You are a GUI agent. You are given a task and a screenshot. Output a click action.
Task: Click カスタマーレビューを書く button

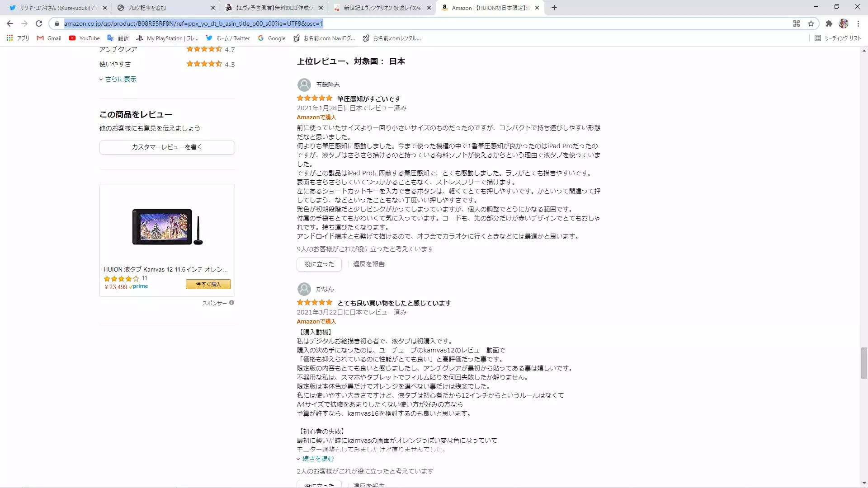pos(167,147)
